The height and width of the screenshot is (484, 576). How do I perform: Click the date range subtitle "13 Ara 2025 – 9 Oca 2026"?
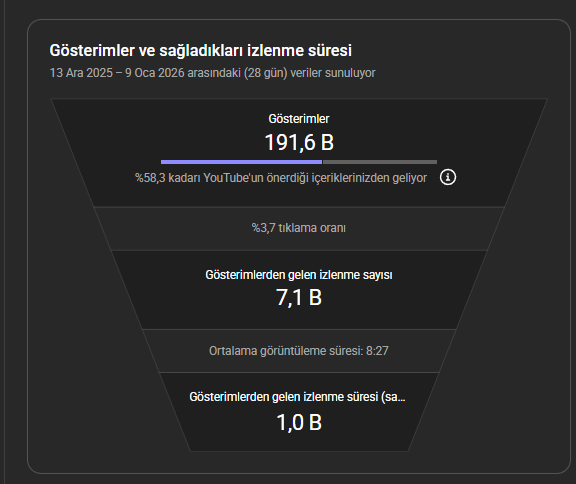(117, 73)
